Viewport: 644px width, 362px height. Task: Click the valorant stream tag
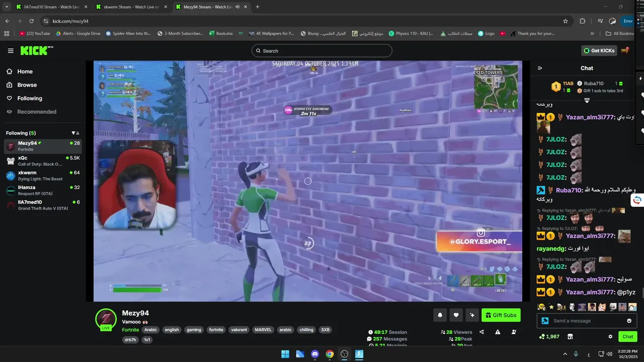[239, 330]
